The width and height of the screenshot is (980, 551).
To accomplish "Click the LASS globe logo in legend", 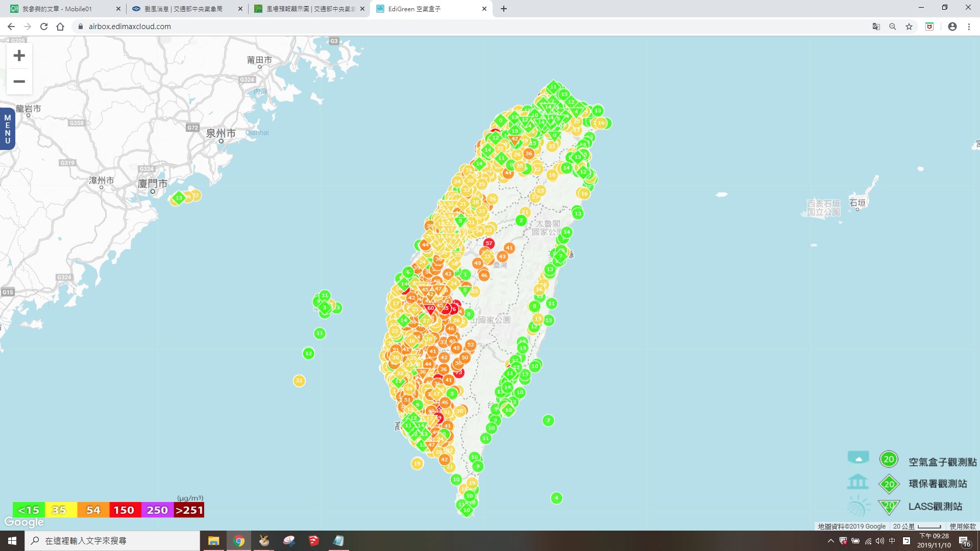I will pyautogui.click(x=859, y=506).
